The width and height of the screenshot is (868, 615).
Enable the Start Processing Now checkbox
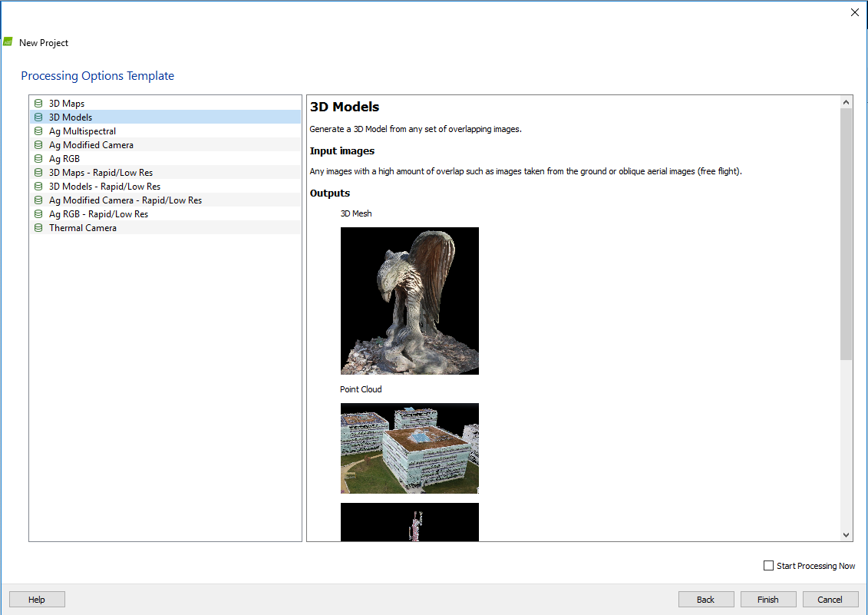click(768, 566)
